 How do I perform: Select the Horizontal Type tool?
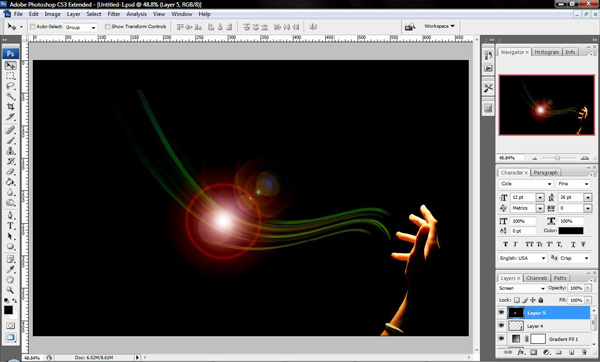(x=10, y=226)
